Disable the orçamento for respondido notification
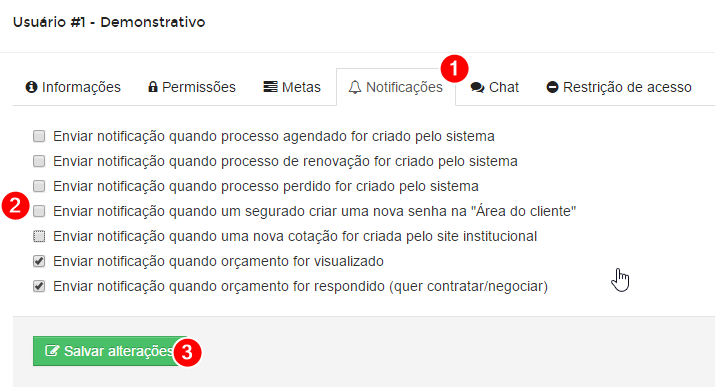This screenshot has height=387, width=715. click(x=39, y=286)
